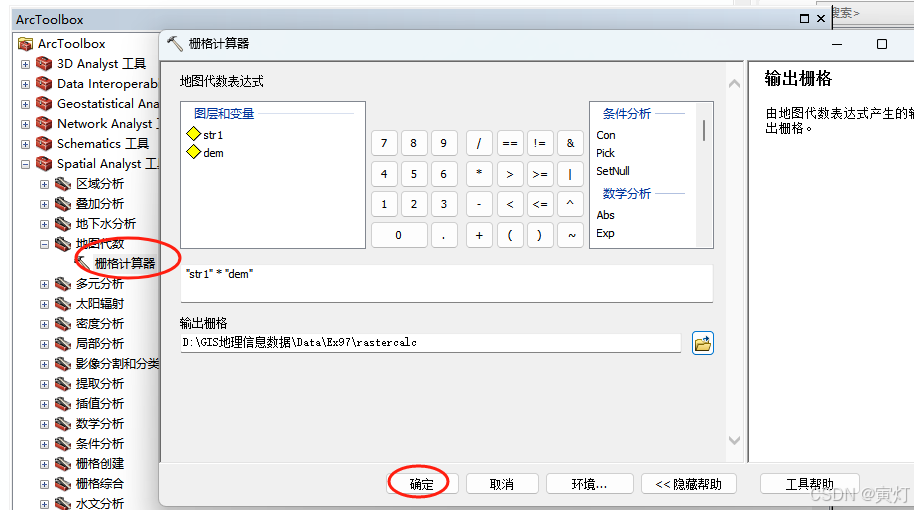Click the dialog scroll down arrow
This screenshot has height=510, width=914.
pyautogui.click(x=734, y=440)
